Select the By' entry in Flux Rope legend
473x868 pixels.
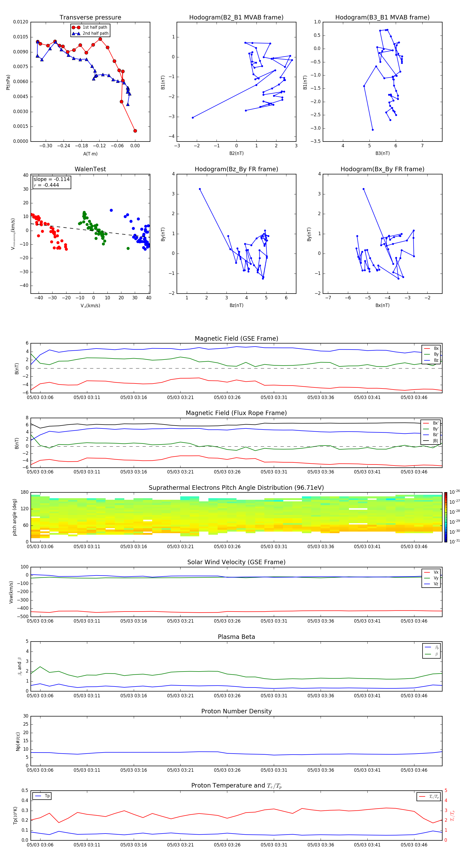[431, 429]
